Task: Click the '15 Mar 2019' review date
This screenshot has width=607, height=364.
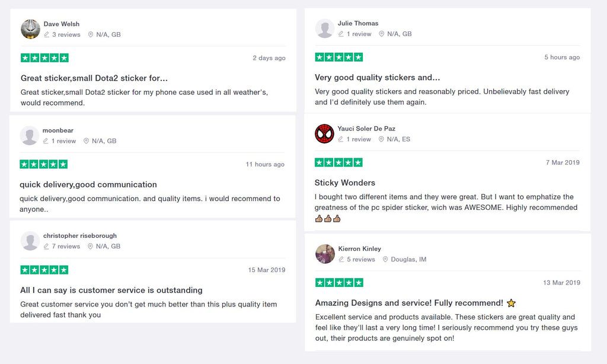Action: 267,270
